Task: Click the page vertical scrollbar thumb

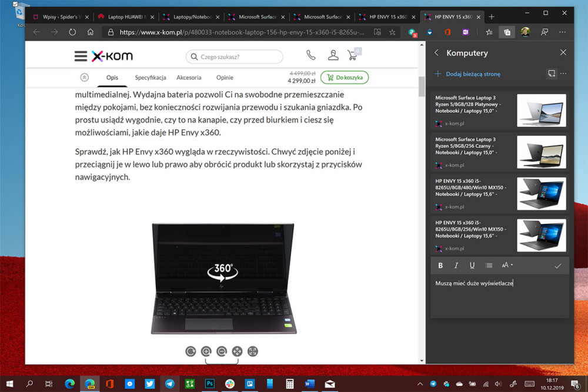Action: tap(422, 86)
